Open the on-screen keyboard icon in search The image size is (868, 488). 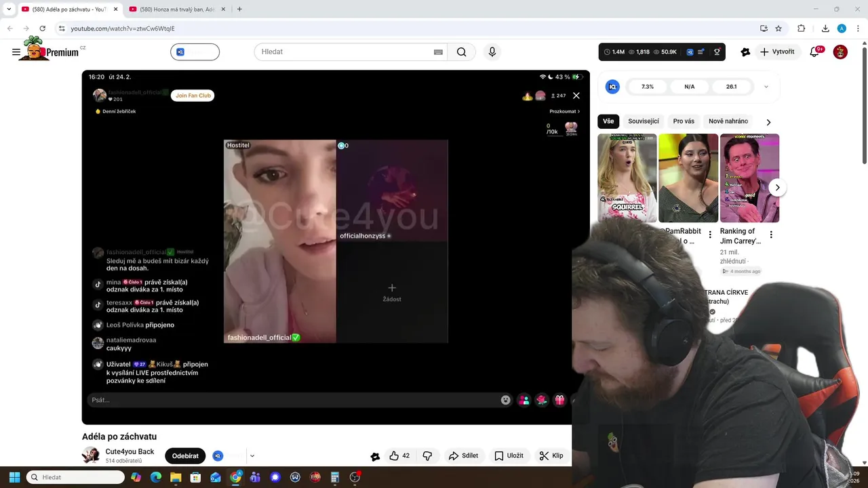coord(438,52)
